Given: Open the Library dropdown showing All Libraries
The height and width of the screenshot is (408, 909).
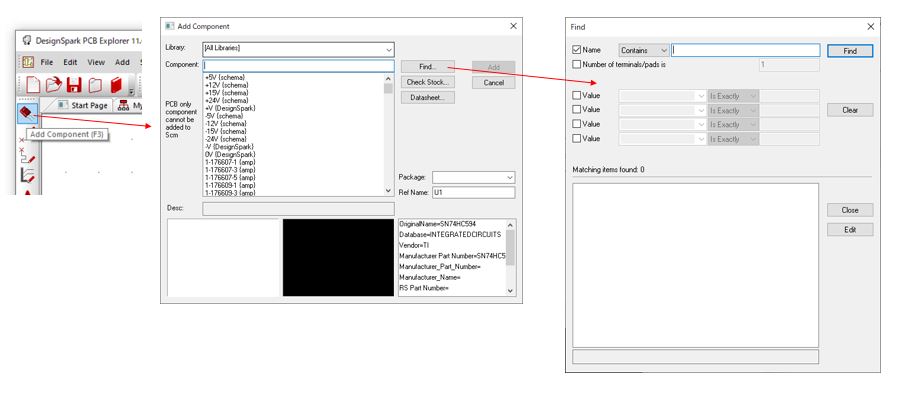Looking at the screenshot, I should click(x=297, y=48).
